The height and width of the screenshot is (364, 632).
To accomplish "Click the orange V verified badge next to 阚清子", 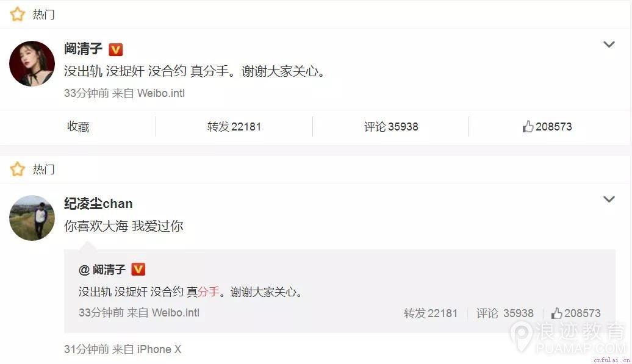I will point(116,49).
